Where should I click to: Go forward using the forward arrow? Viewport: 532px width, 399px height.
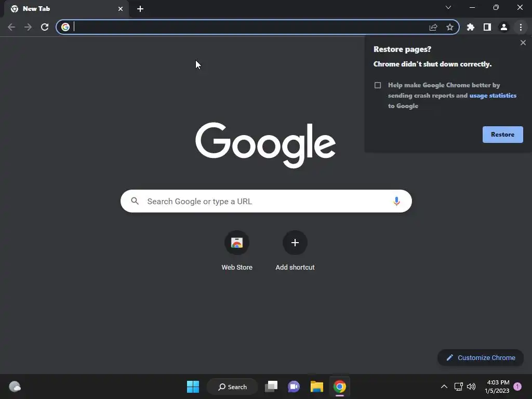coord(28,27)
